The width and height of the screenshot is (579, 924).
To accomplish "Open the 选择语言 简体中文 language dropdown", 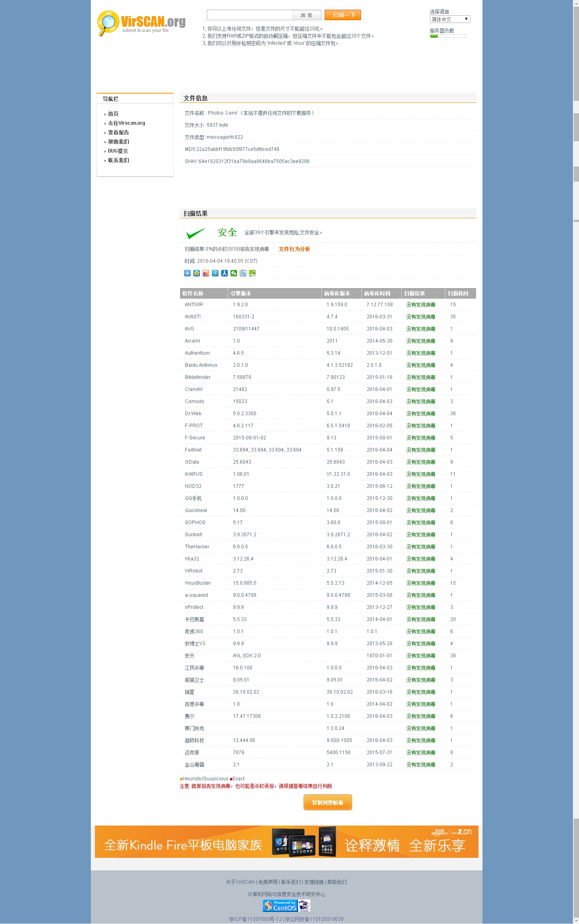I will point(450,19).
